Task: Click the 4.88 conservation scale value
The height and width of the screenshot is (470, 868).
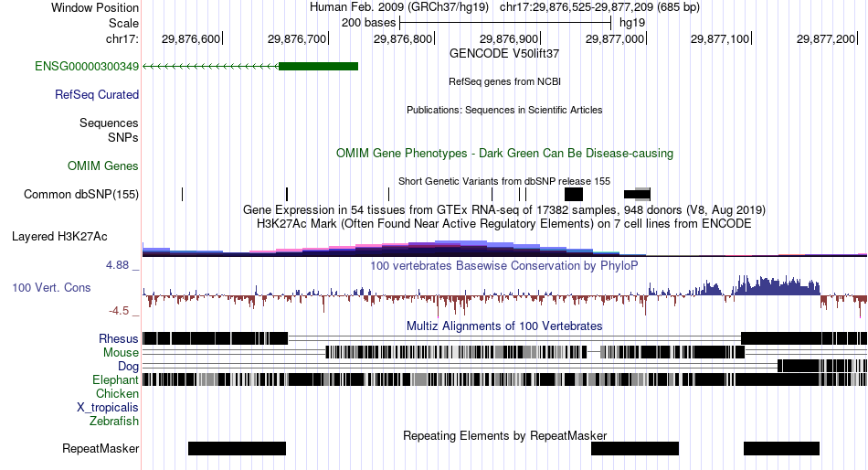Action: pos(117,265)
